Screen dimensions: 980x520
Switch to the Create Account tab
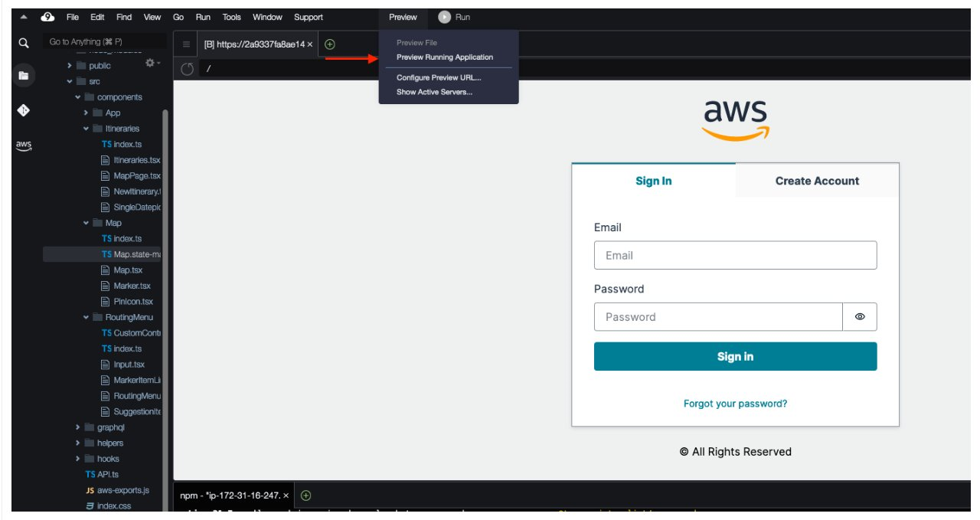point(817,181)
